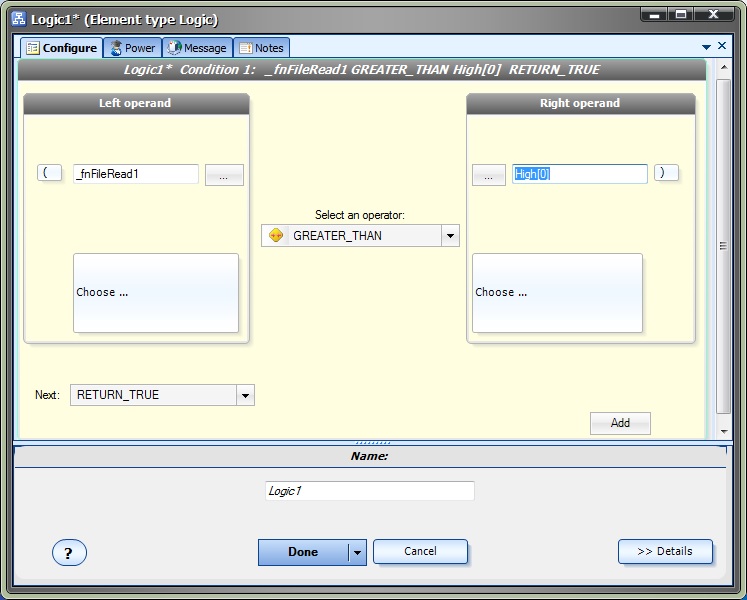The height and width of the screenshot is (600, 747).
Task: Click the High[0] right operand field
Action: coord(580,174)
